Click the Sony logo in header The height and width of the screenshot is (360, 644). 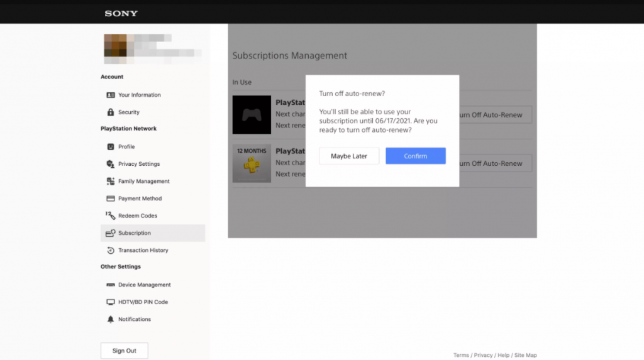[121, 14]
